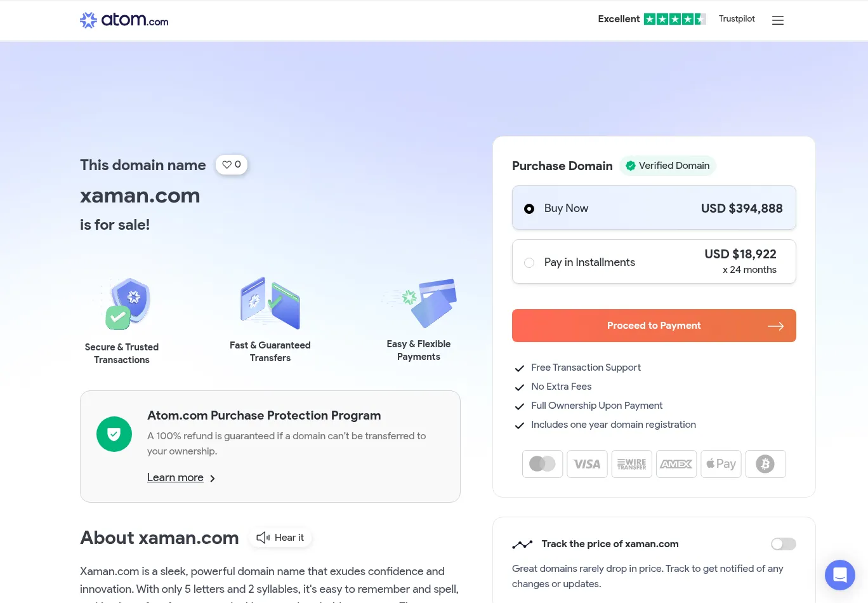Click the Amex payment icon
The image size is (868, 603).
(676, 464)
